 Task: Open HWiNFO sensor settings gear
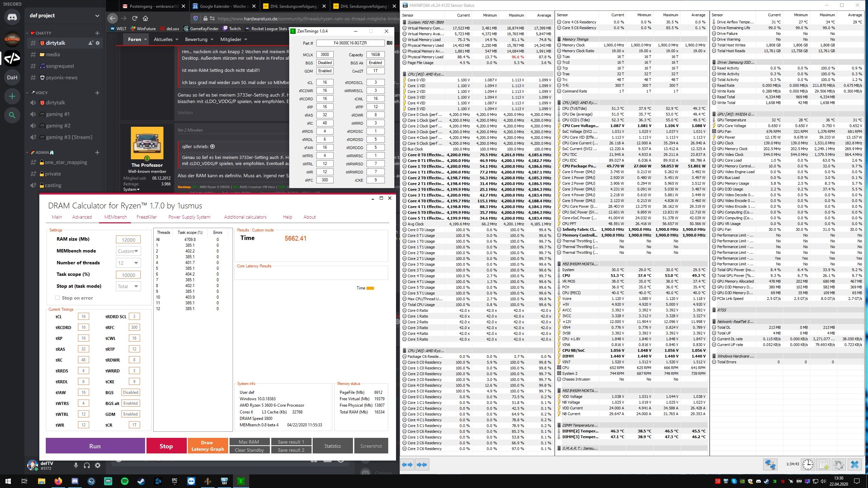tap(839, 464)
